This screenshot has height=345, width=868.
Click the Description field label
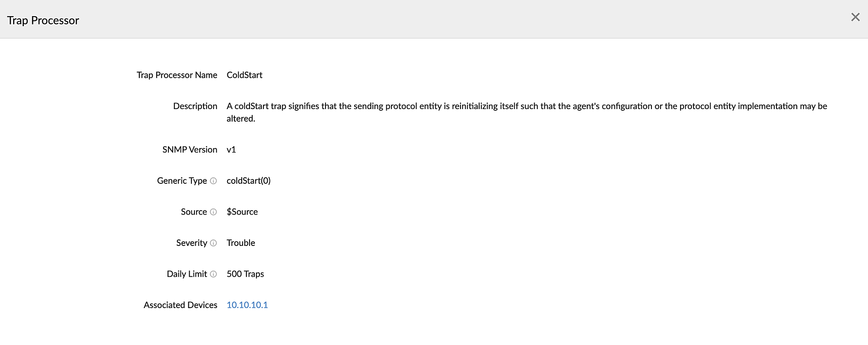pos(195,106)
